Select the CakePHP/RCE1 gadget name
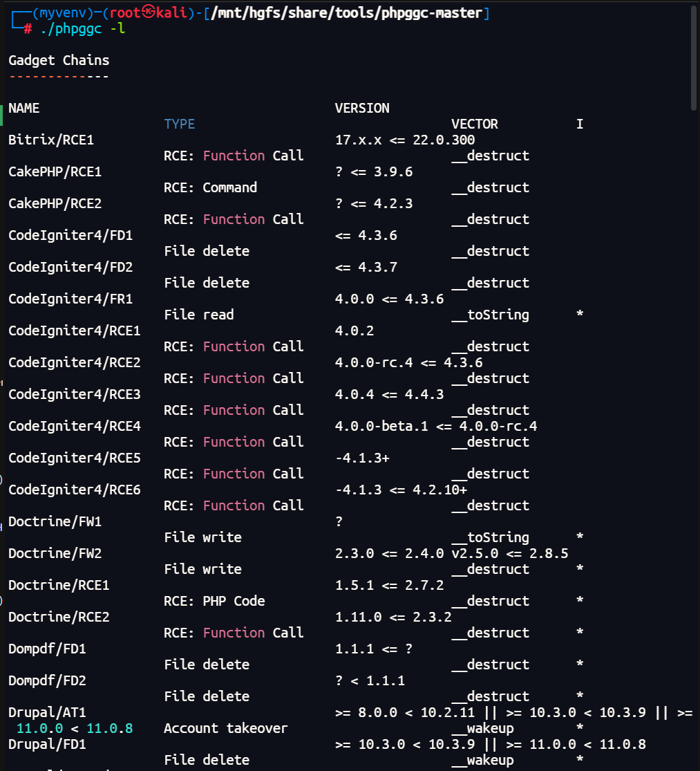This screenshot has height=771, width=700. tap(55, 172)
